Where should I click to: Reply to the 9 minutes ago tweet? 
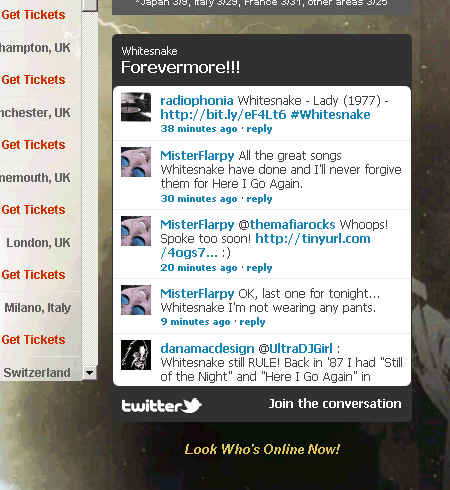pyautogui.click(x=252, y=322)
